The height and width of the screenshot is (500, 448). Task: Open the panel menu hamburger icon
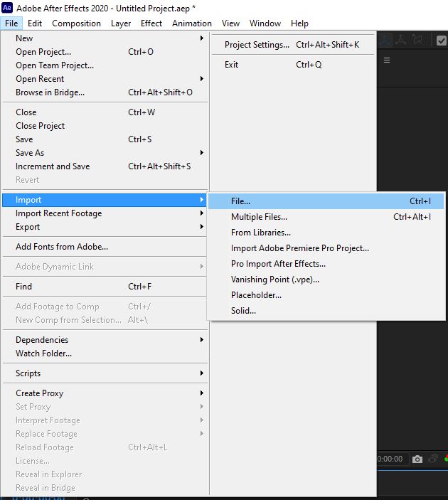pyautogui.click(x=387, y=60)
